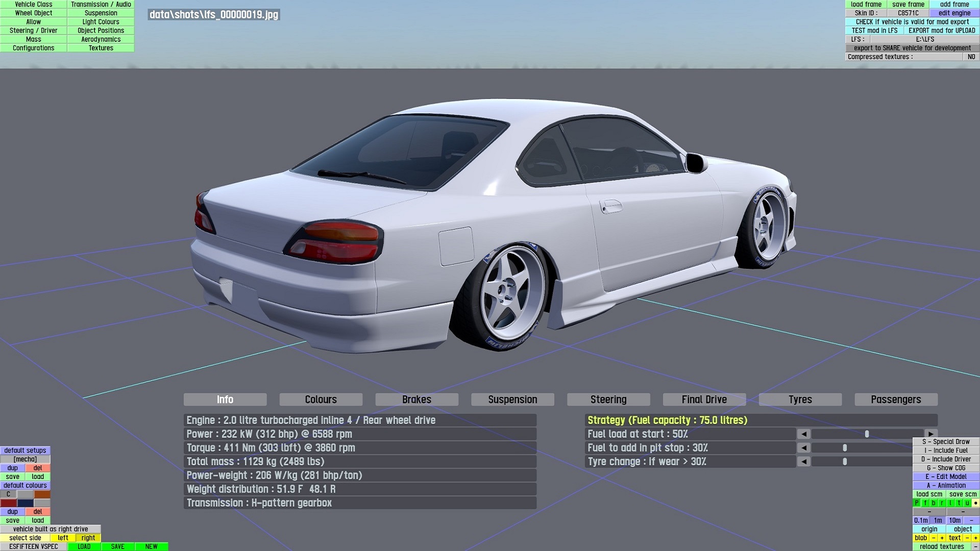The width and height of the screenshot is (980, 551).
Task: Click the minus button beside reload textures
Action: (x=975, y=546)
